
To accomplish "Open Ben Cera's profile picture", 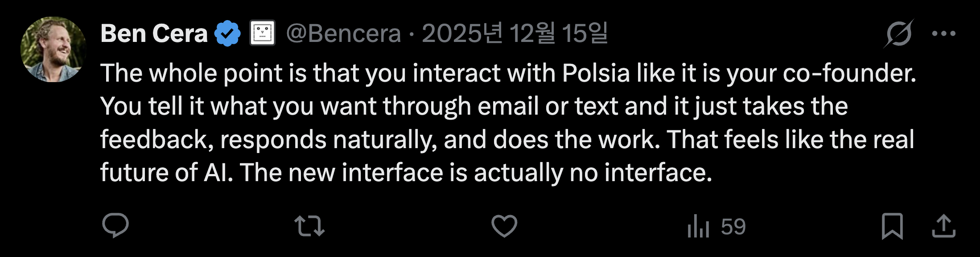I will 54,50.
